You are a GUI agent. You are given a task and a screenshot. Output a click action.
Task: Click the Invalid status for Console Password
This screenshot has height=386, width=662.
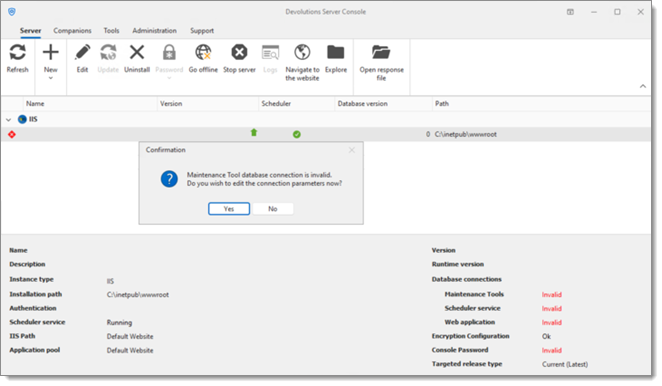552,350
